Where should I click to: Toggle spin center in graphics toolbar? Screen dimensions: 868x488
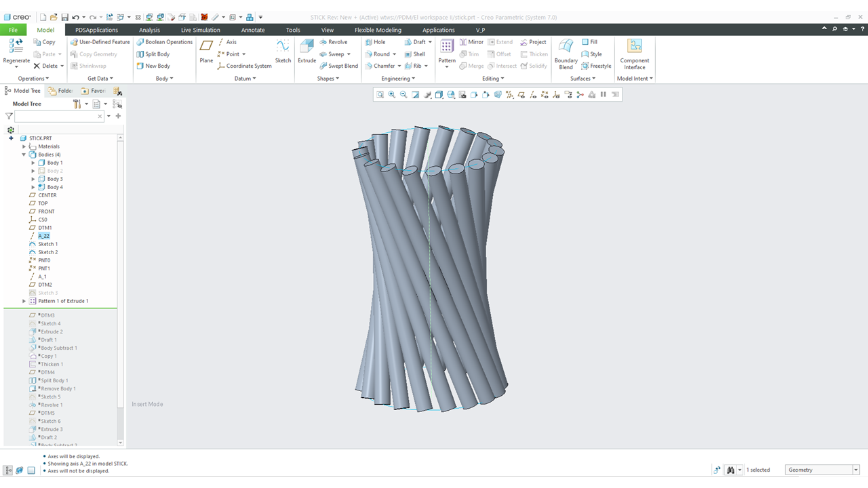(x=580, y=95)
